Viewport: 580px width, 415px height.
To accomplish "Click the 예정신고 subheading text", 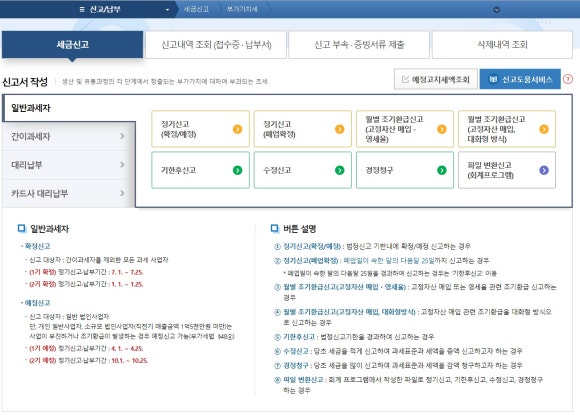I will (37, 303).
